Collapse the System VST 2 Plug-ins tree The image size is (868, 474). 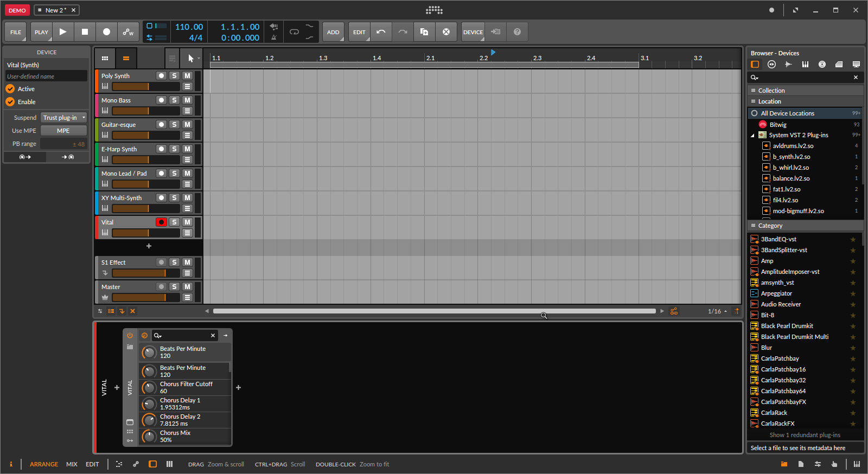point(752,135)
